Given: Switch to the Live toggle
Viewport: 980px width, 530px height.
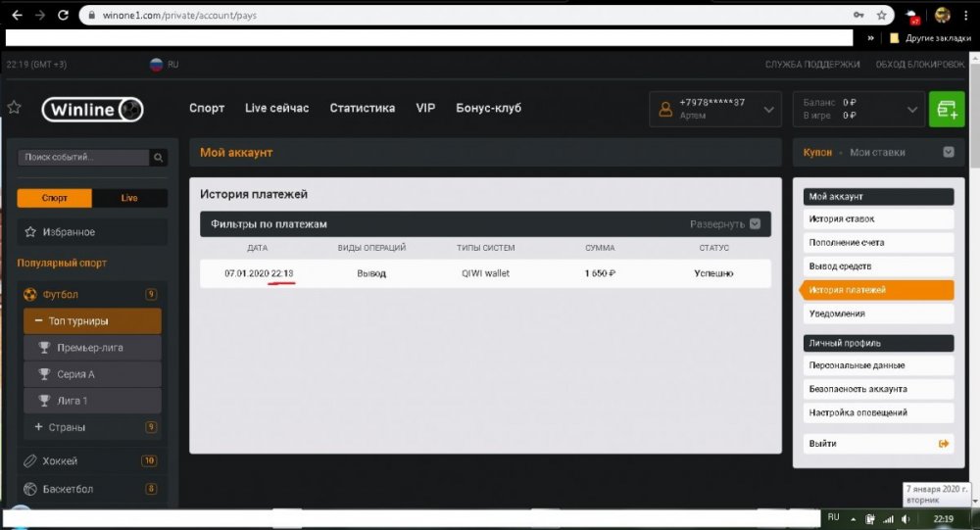Looking at the screenshot, I should click(129, 198).
